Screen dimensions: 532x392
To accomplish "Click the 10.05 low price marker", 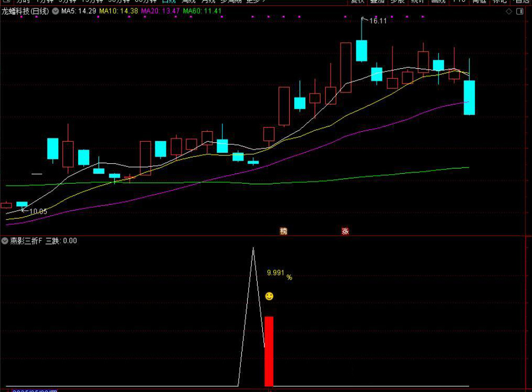I will pos(38,211).
